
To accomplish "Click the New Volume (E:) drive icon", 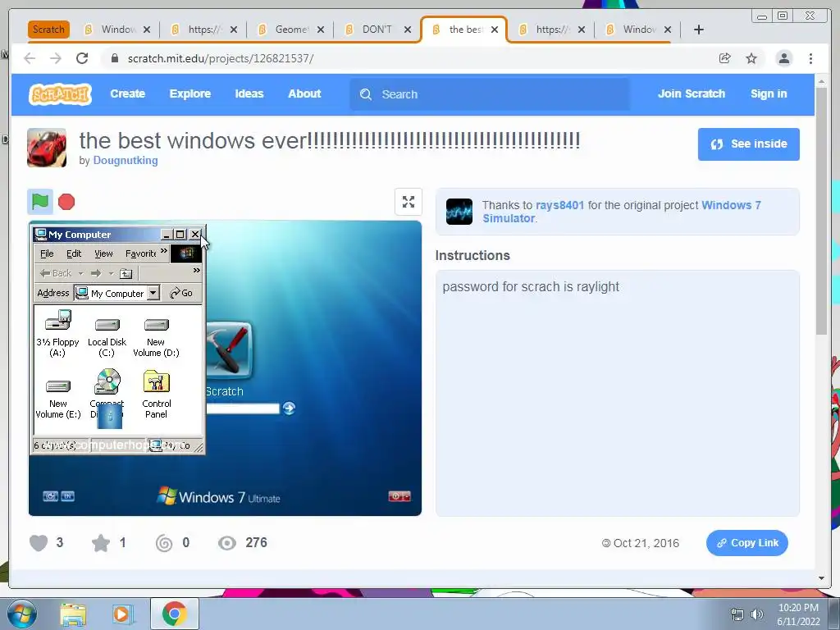I will click(x=58, y=386).
